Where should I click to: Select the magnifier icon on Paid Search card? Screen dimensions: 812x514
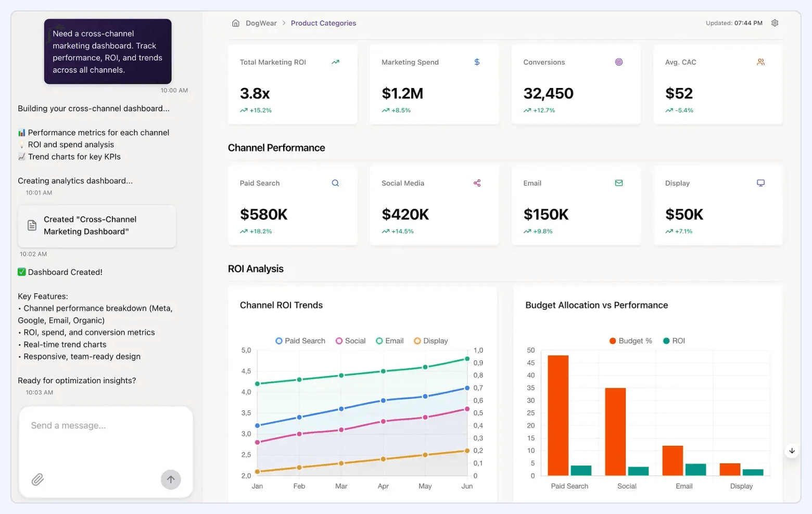click(335, 183)
